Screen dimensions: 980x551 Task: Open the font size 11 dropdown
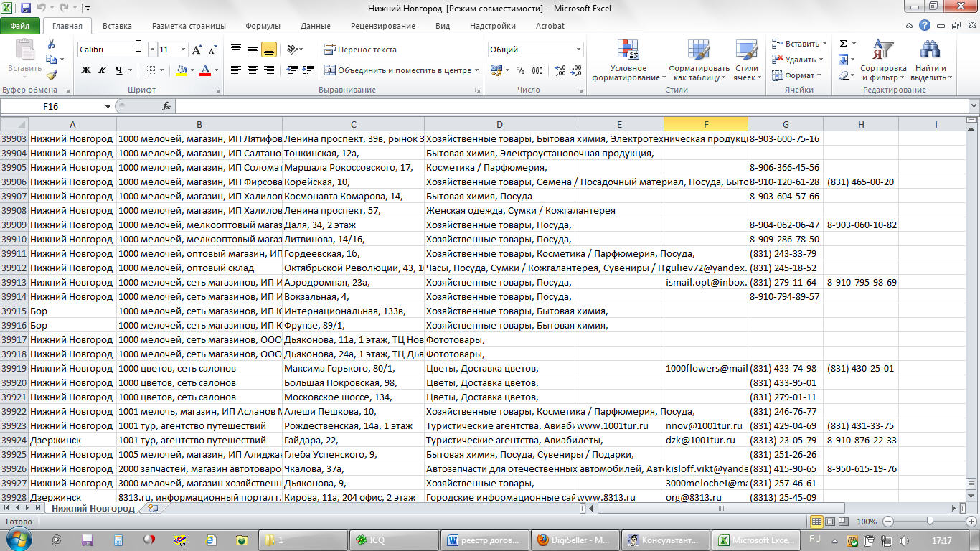pos(183,50)
